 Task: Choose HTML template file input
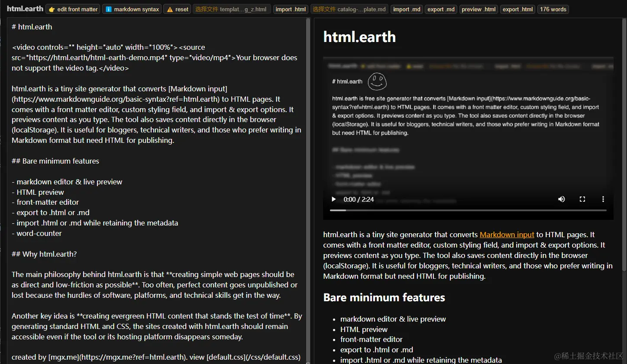point(232,9)
